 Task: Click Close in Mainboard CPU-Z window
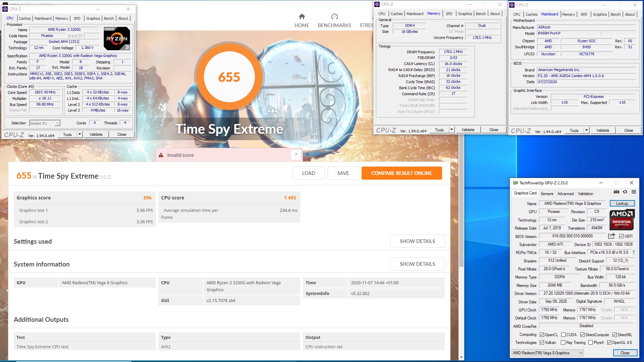(629, 130)
